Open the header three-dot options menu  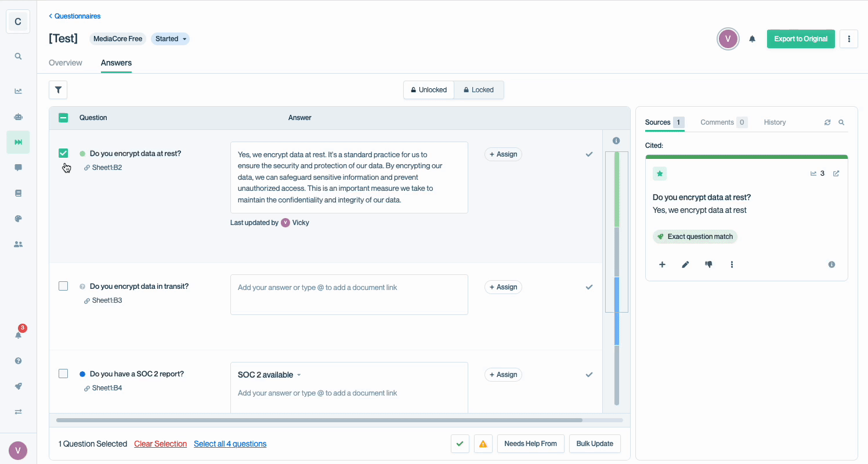849,39
